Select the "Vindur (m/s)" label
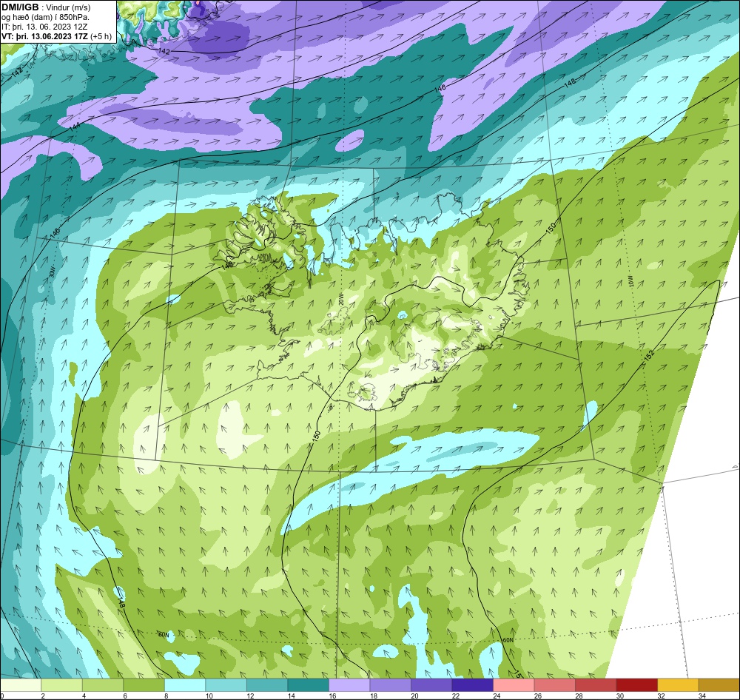The image size is (740, 700). 67,7
